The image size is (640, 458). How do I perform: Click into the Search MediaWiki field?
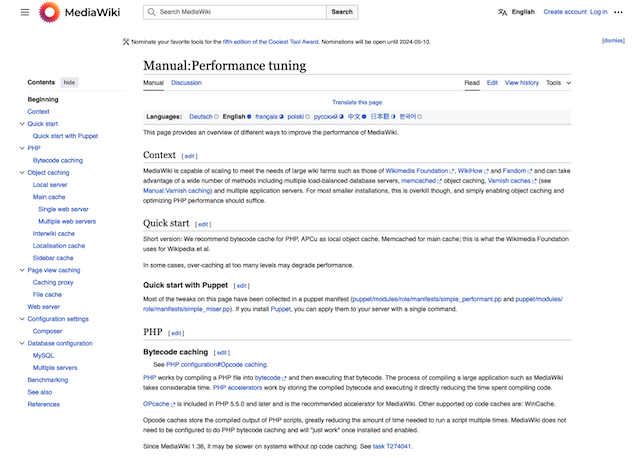tap(240, 12)
